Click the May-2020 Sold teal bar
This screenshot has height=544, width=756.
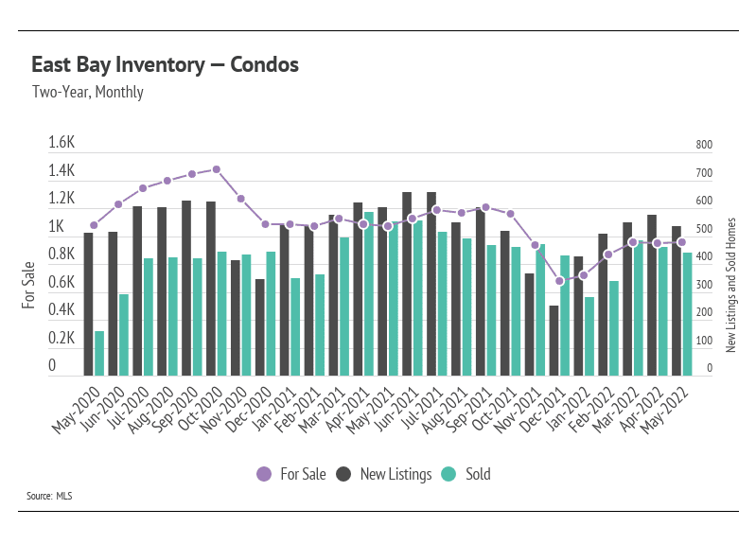(99, 354)
